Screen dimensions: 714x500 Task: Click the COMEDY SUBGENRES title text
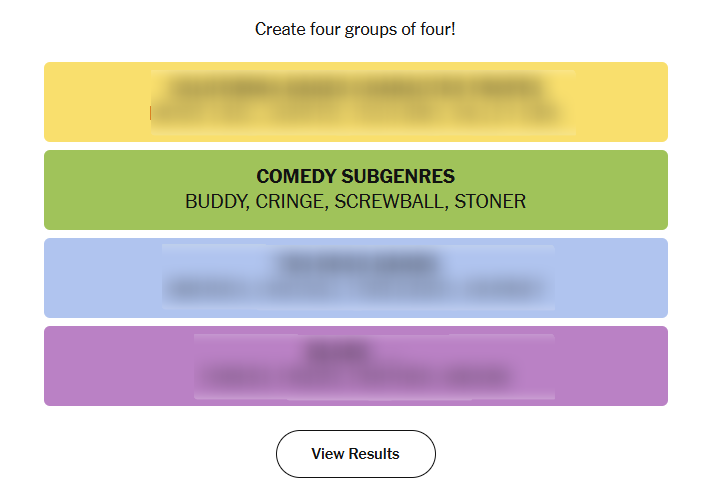pyautogui.click(x=355, y=177)
